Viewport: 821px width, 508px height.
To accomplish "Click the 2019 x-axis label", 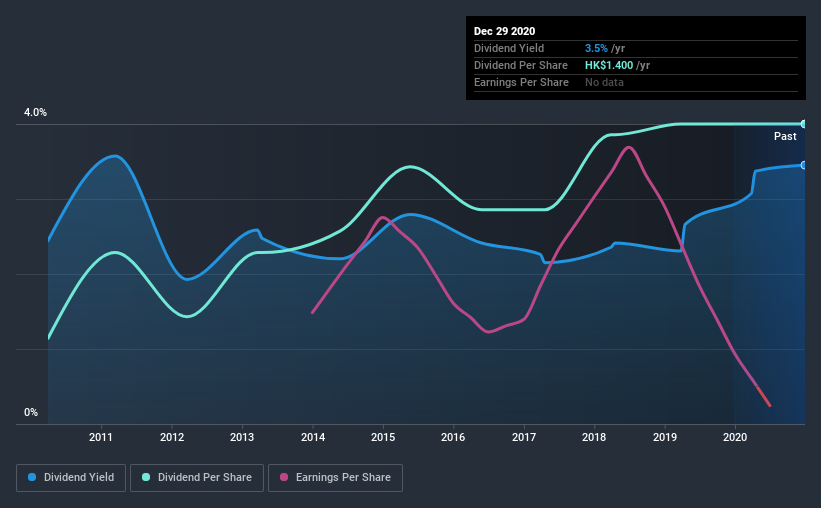I will (x=664, y=437).
